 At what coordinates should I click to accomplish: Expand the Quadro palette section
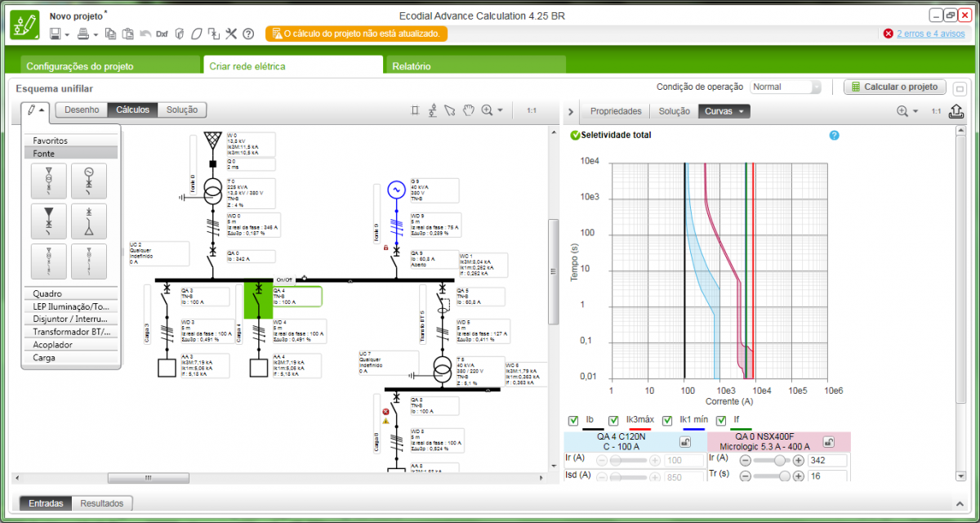71,293
